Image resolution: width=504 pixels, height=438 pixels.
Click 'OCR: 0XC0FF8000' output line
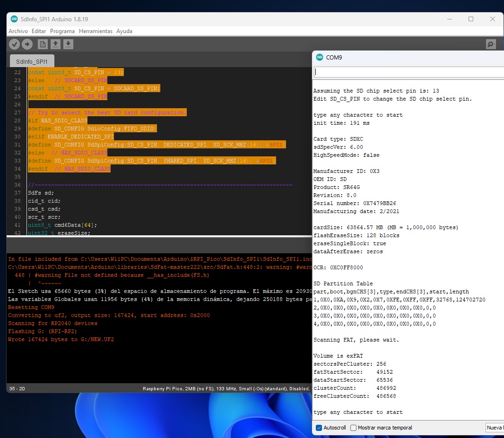tap(338, 267)
